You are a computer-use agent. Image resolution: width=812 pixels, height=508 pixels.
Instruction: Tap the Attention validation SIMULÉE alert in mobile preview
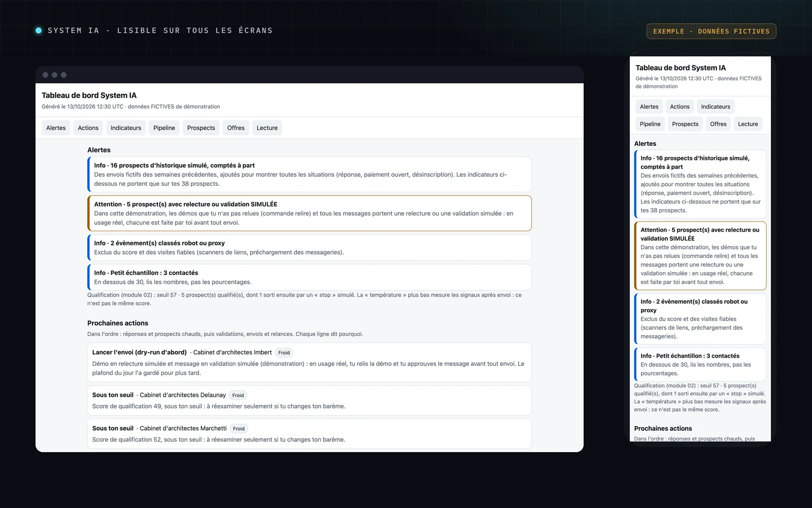[x=700, y=256]
